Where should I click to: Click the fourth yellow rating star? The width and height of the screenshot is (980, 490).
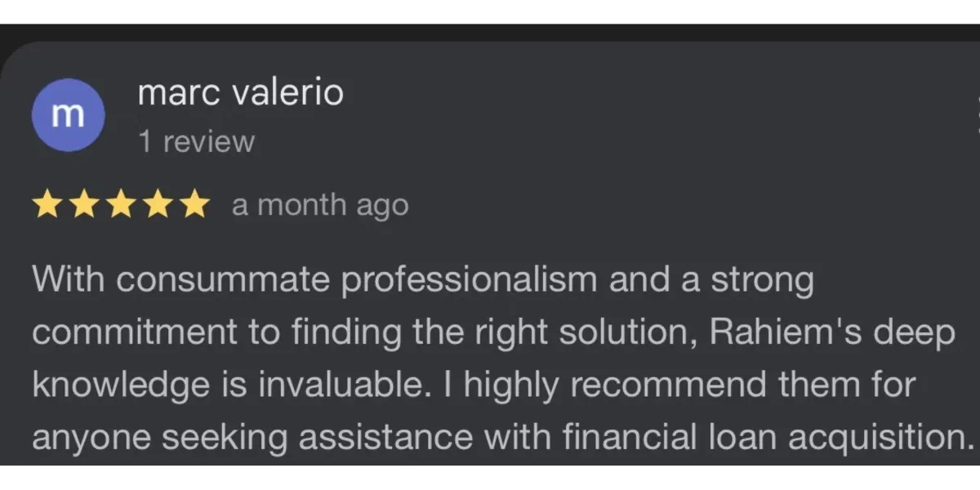[158, 205]
